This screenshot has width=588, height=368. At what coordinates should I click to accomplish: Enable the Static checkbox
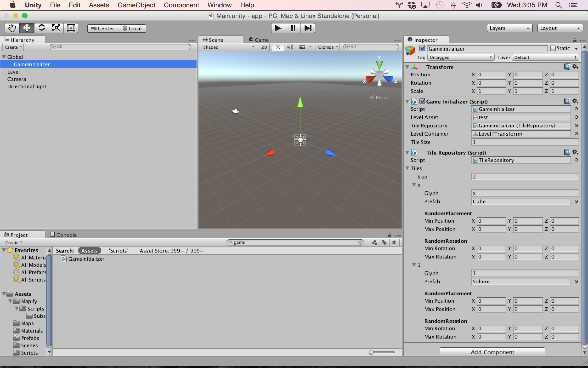coord(553,49)
